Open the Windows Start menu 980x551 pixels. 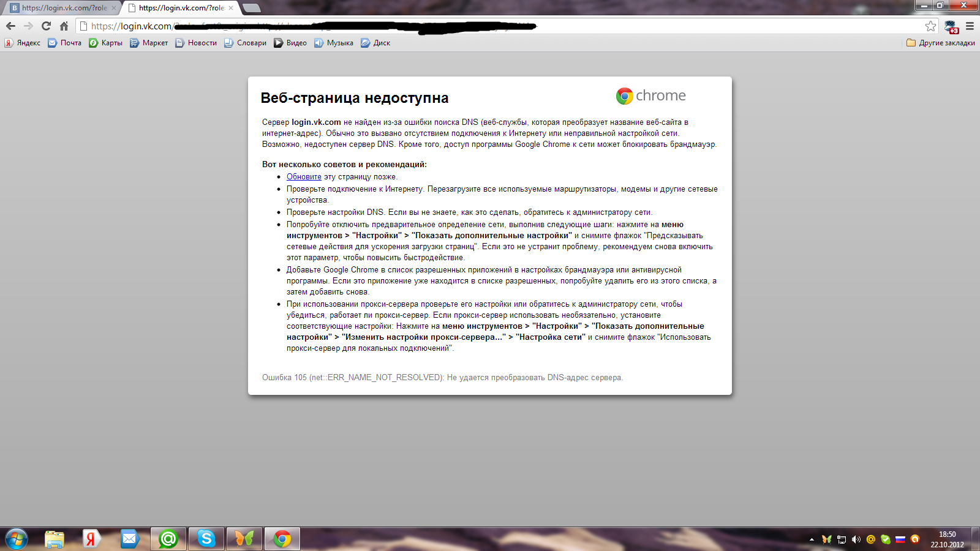coord(17,539)
